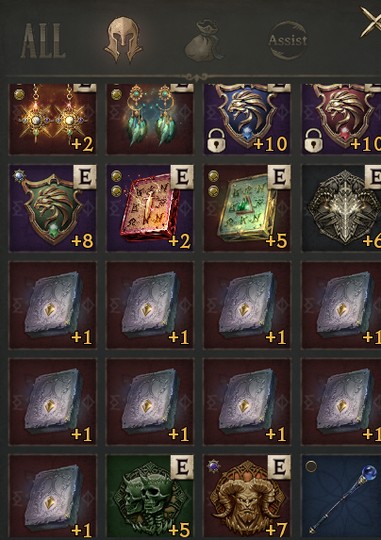Image resolution: width=381 pixels, height=540 pixels.
Task: Open the sack items tab
Action: click(x=204, y=41)
